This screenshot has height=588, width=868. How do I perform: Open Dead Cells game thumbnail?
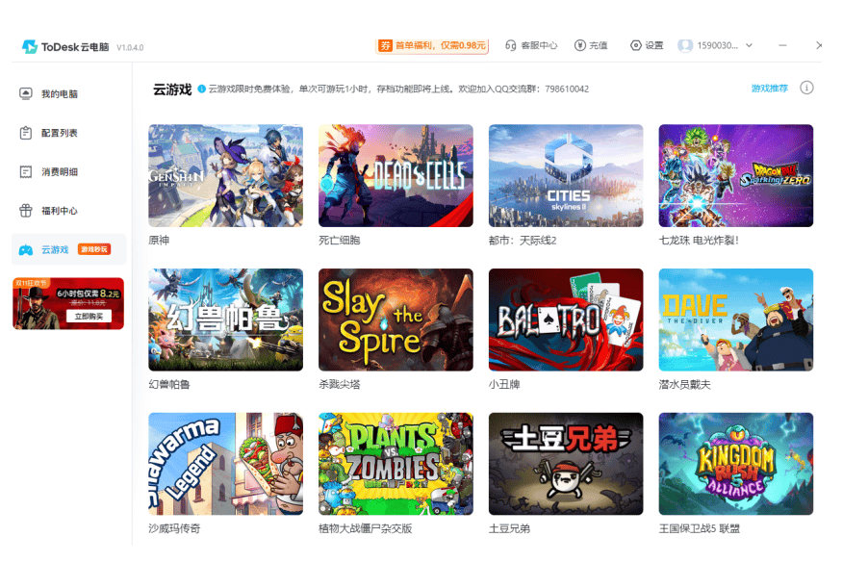point(396,175)
